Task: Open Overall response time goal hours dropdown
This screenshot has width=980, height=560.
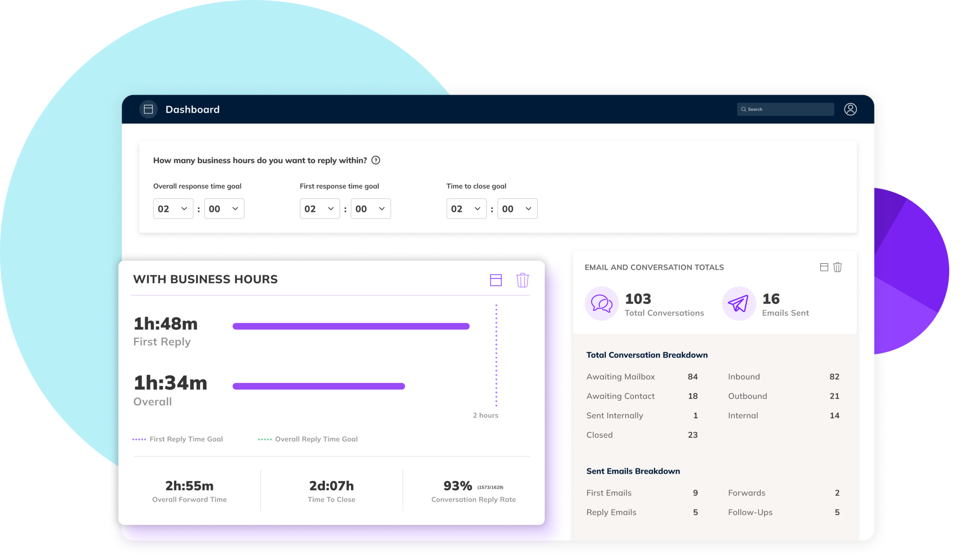Action: coord(173,209)
